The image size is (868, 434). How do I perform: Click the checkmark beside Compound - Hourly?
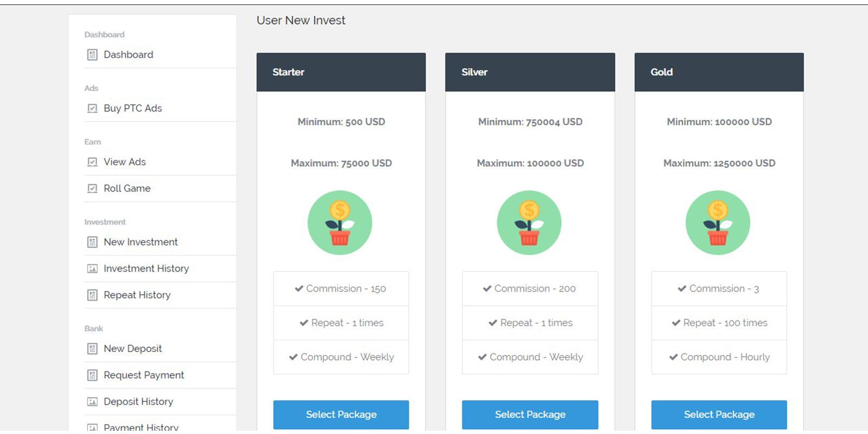(673, 357)
